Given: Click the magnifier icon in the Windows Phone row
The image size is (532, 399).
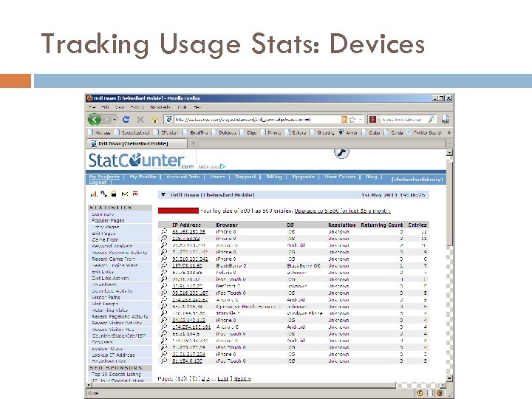Looking at the screenshot, I should coord(164,313).
